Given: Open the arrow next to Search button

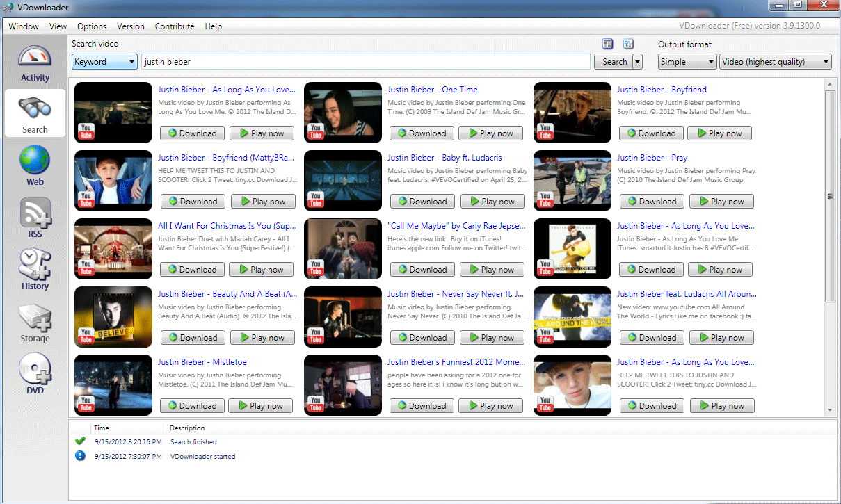Looking at the screenshot, I should tap(637, 62).
